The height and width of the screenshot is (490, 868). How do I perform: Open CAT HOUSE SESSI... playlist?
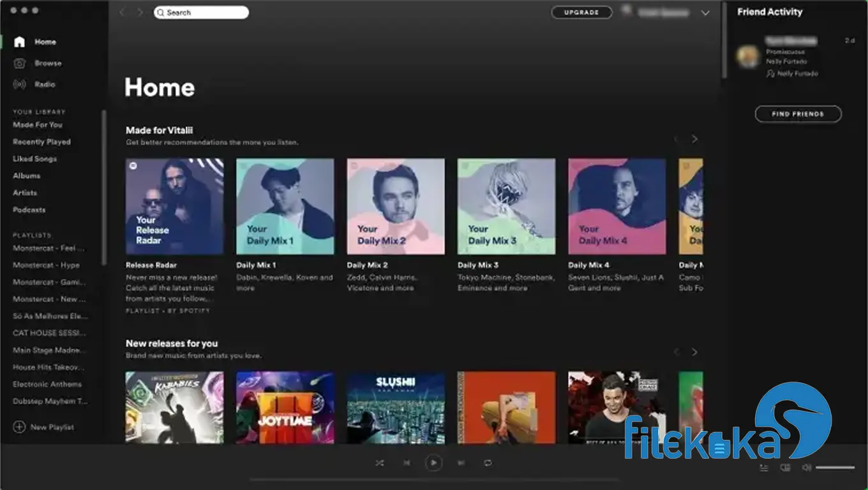[50, 333]
